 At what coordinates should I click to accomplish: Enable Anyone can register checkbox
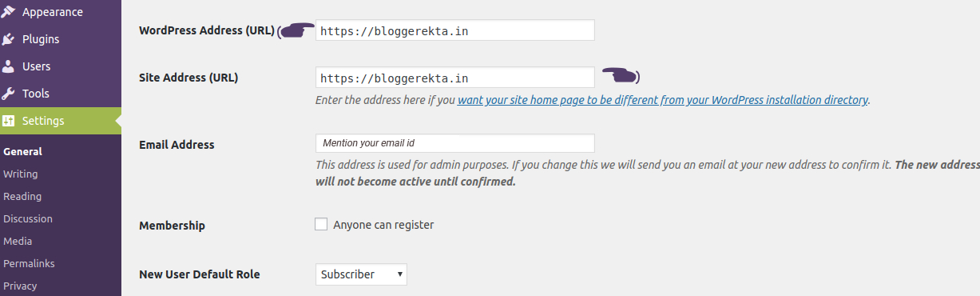point(321,225)
